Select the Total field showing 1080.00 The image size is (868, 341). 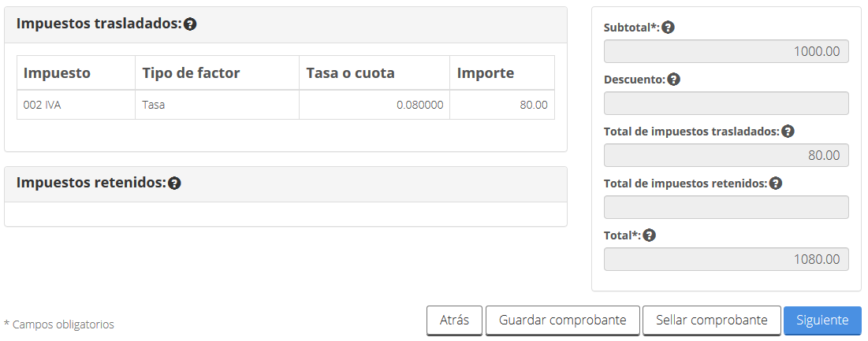point(726,259)
